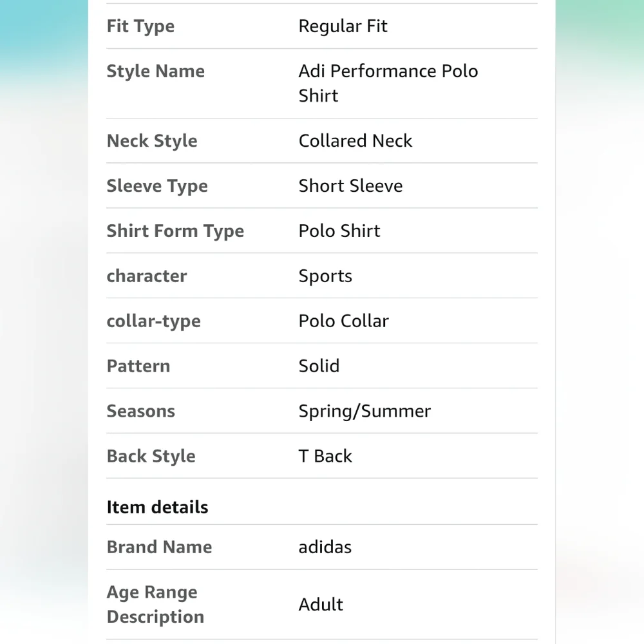This screenshot has height=644, width=644.
Task: Select the collar-type label
Action: pos(154,321)
